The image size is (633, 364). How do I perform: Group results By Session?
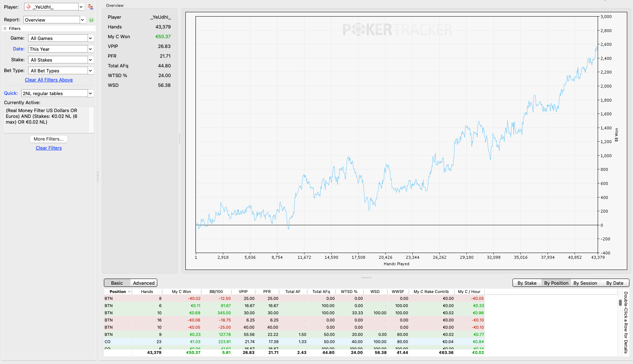(x=585, y=283)
